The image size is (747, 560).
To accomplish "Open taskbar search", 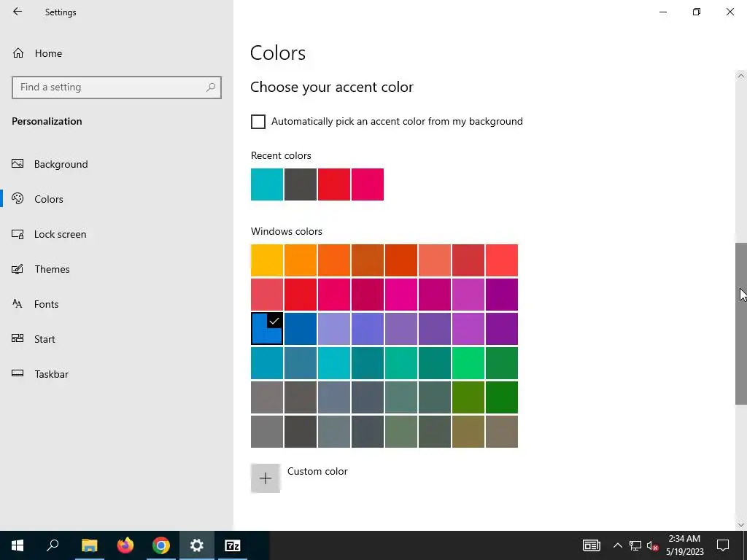I will [53, 545].
